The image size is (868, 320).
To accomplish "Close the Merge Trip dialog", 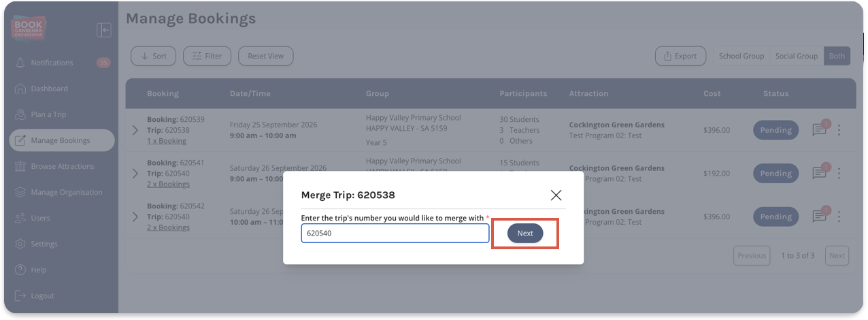I will [x=556, y=195].
